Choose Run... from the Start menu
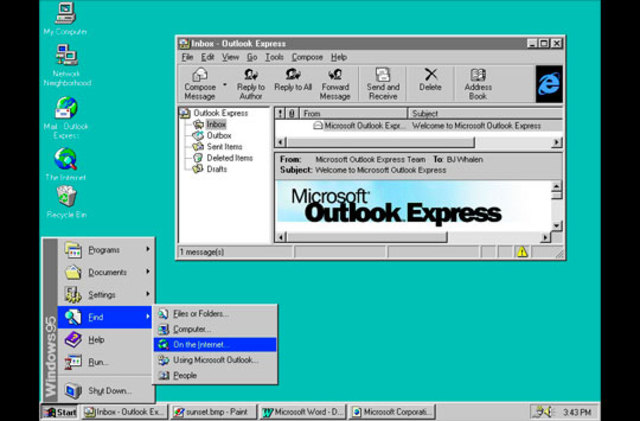This screenshot has height=421, width=640. (x=106, y=362)
